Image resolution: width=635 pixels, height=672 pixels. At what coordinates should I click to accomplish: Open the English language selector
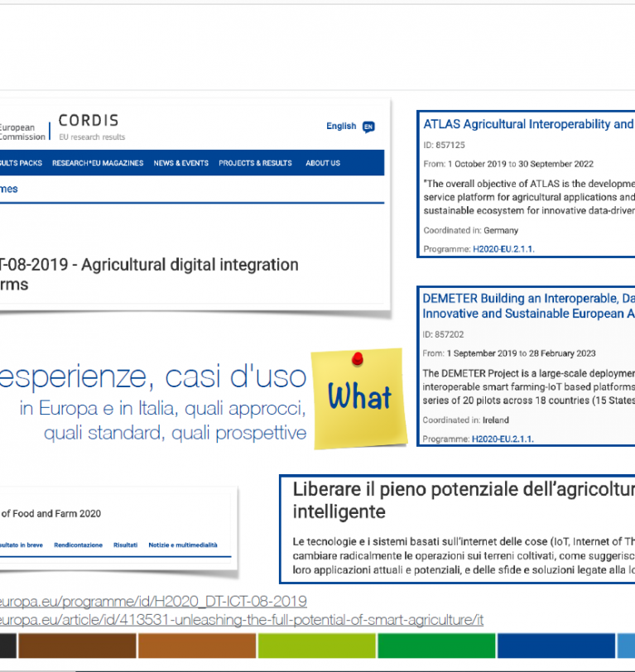(341, 126)
